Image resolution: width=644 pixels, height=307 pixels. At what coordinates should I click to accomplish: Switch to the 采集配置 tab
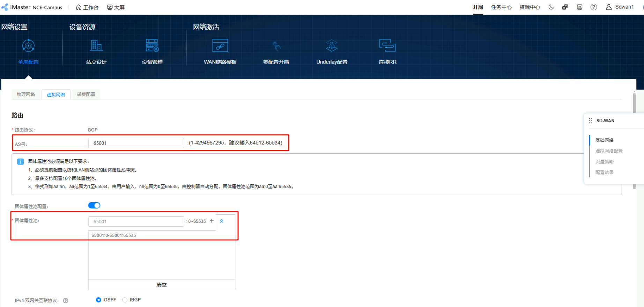(86, 94)
